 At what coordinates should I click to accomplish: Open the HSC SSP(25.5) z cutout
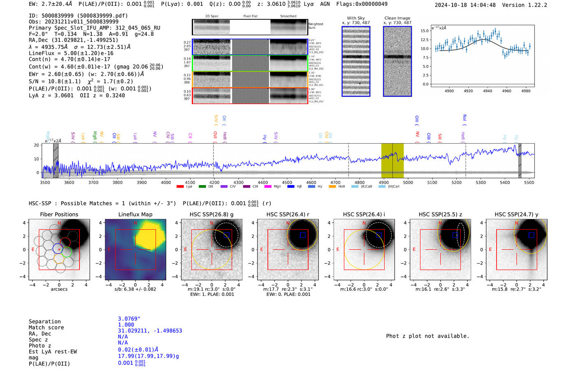point(440,249)
